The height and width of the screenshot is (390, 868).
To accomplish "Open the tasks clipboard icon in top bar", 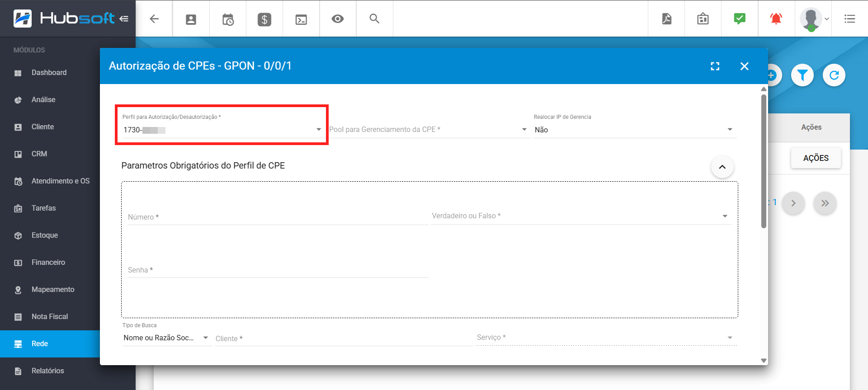I will tap(703, 19).
